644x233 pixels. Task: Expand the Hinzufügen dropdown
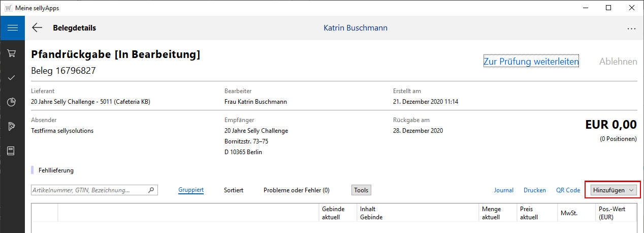tap(613, 190)
